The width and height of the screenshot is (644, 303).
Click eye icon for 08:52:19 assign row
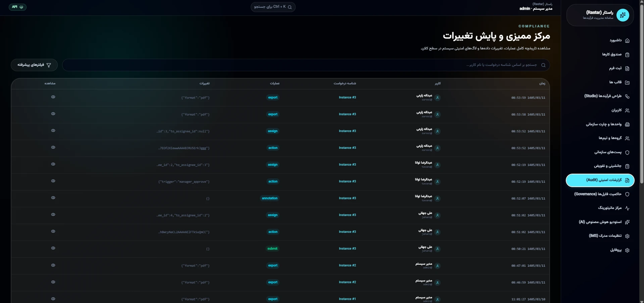coord(53,164)
